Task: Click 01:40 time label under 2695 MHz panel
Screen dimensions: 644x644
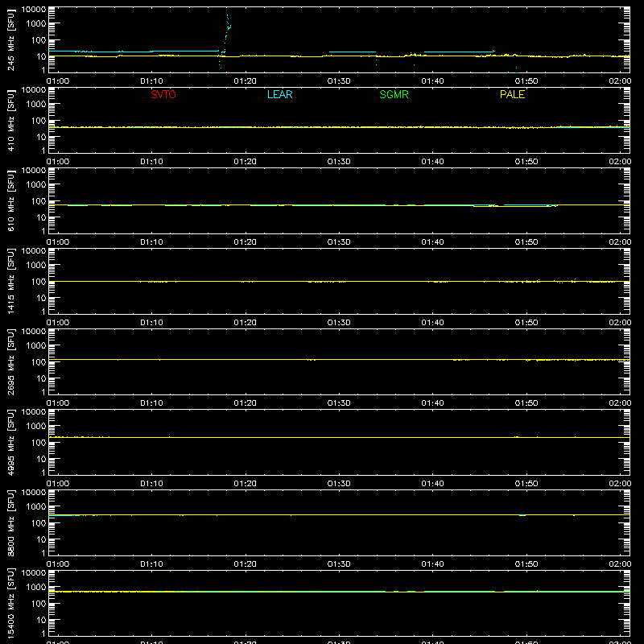Action: (x=432, y=403)
